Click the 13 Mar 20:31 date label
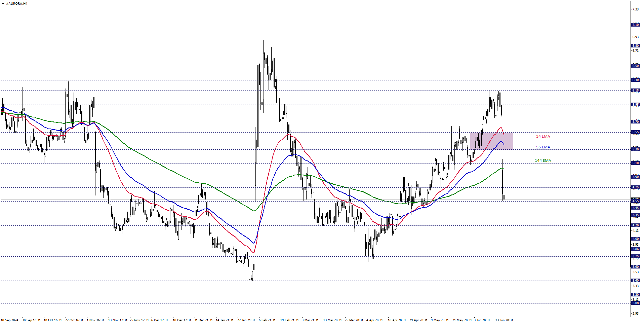The height and width of the screenshot is (324, 644). (x=332, y=320)
